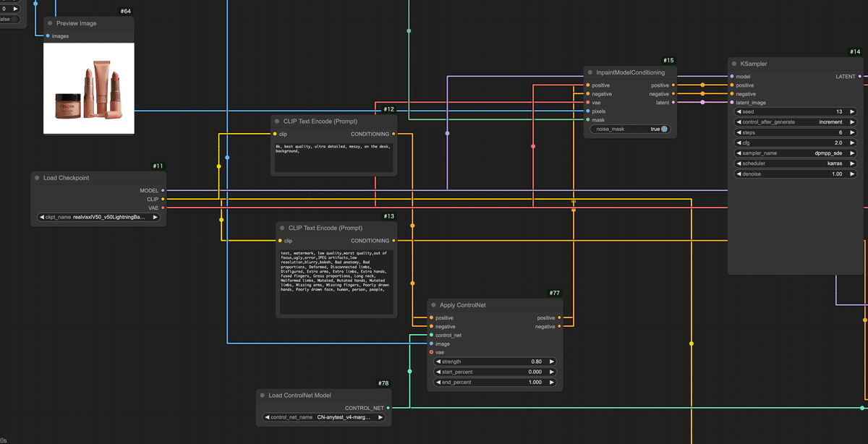The image size is (868, 444).
Task: Increase steps with the right arrow
Action: 852,132
